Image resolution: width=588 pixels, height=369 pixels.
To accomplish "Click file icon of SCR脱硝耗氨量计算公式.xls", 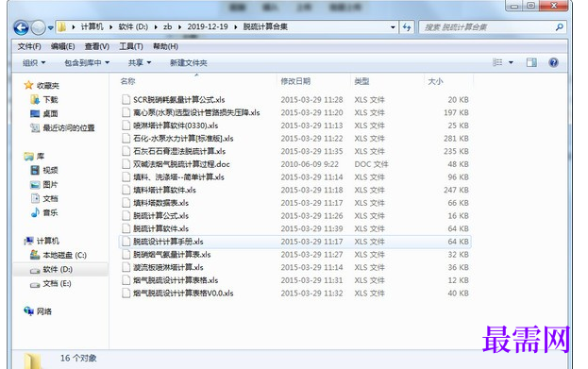I will (126, 99).
